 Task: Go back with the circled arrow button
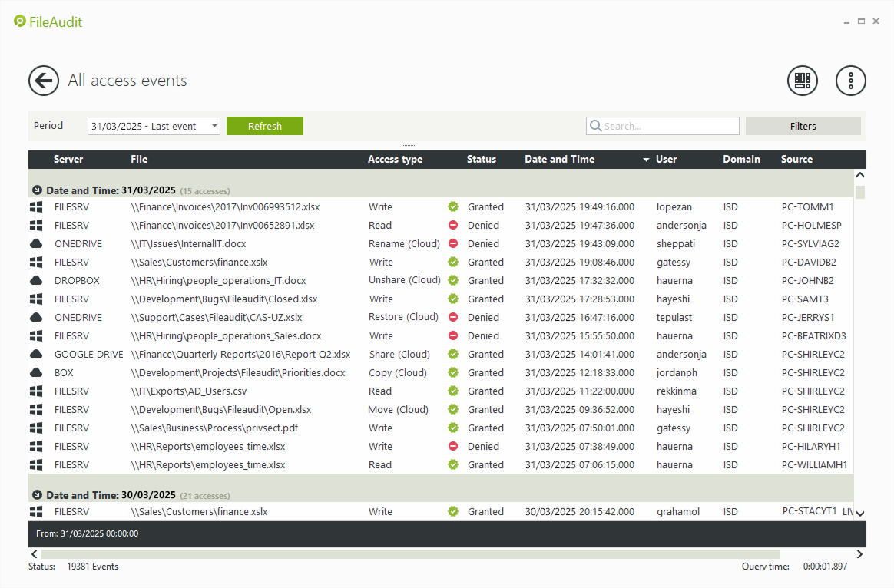point(44,81)
